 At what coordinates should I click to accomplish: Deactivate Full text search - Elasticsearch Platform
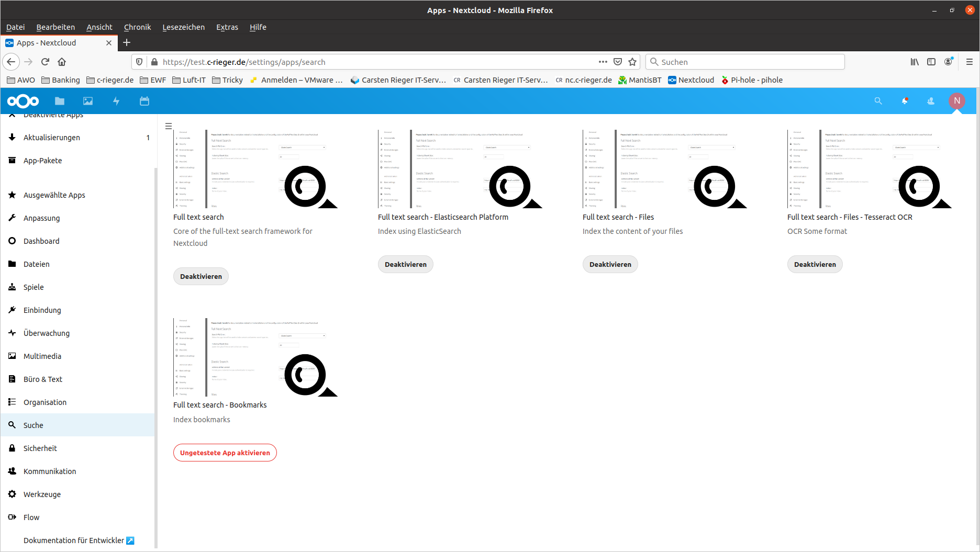[x=406, y=264]
